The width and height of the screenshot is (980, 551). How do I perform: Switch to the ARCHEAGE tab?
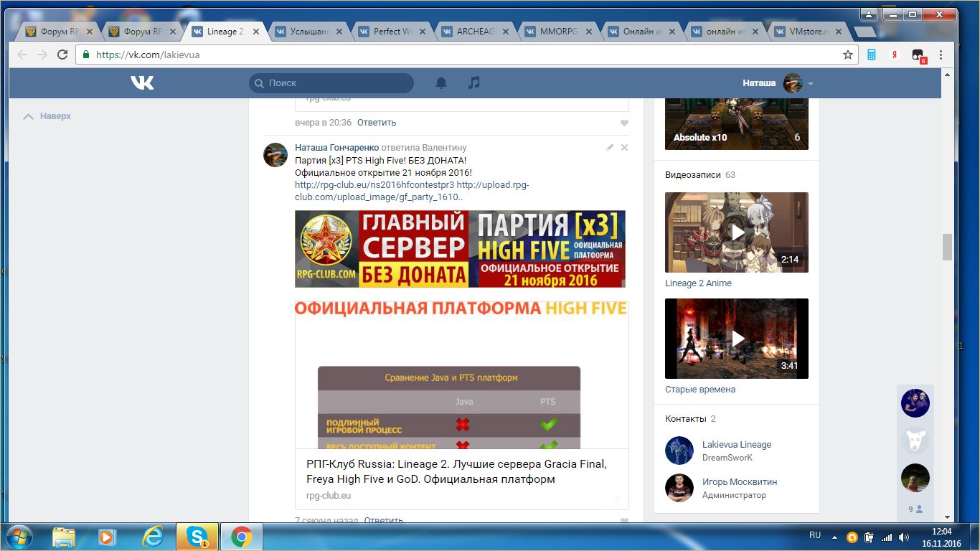click(x=476, y=32)
